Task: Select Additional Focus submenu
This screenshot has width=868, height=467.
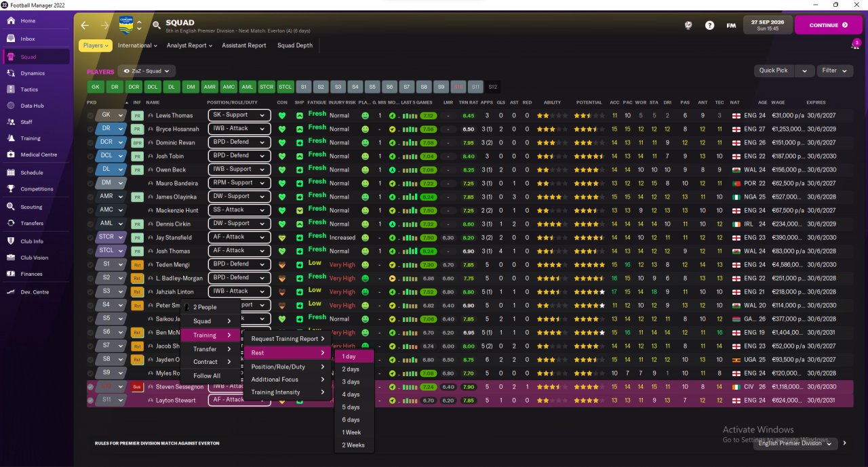Action: click(x=288, y=380)
